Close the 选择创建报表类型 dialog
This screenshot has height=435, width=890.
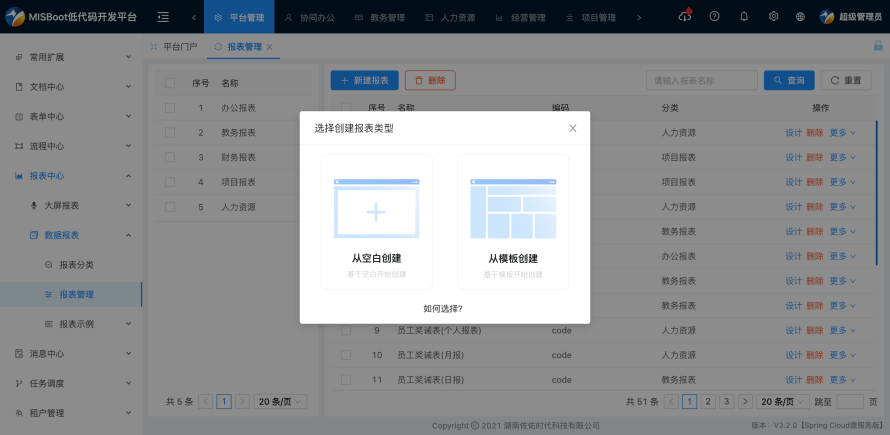[x=573, y=128]
